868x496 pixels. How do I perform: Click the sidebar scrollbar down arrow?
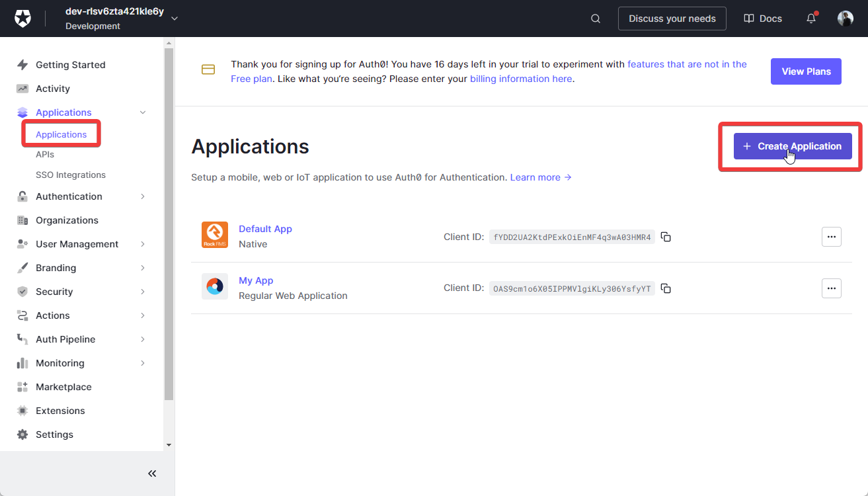169,445
